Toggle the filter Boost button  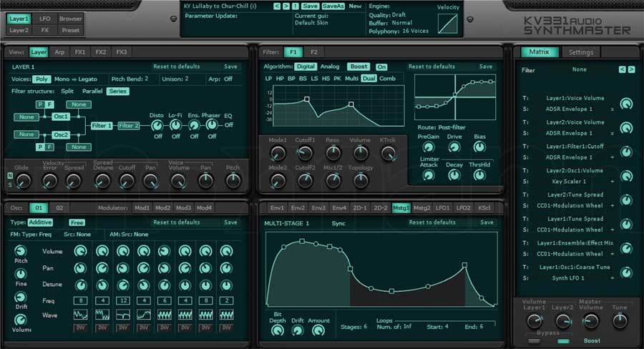359,67
